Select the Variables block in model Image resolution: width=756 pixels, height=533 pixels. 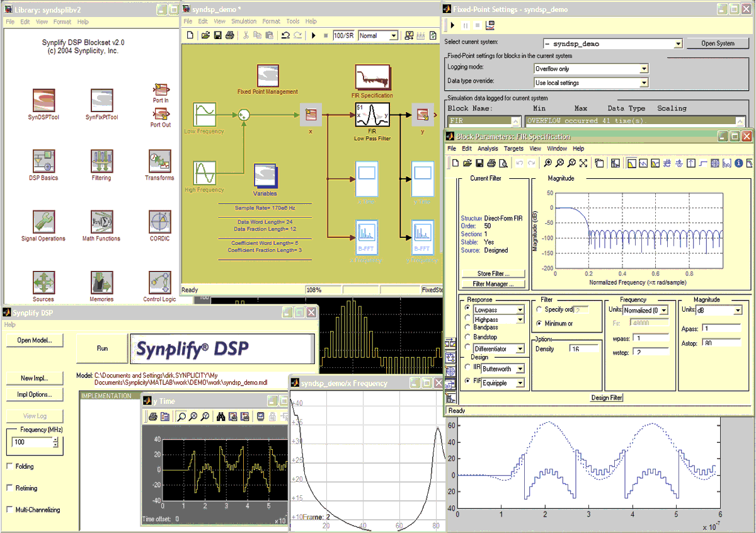(265, 176)
